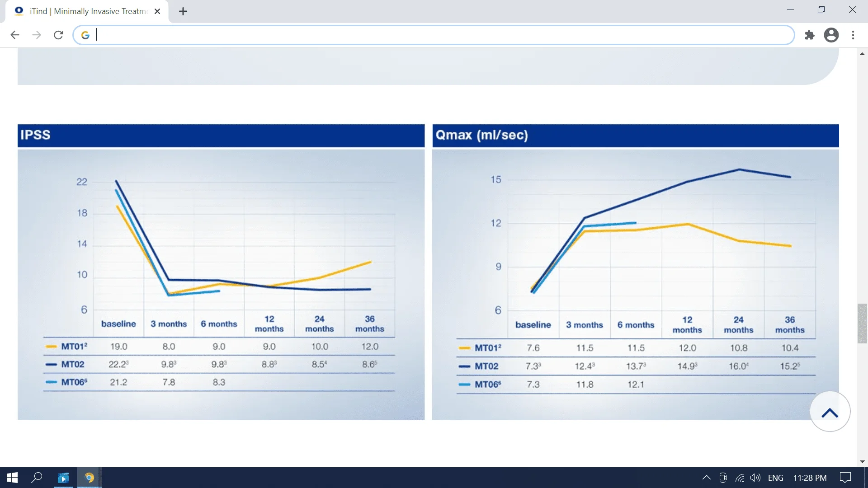Click the Qmax (ml/sec) chart heading
The image size is (868, 488).
click(x=481, y=135)
